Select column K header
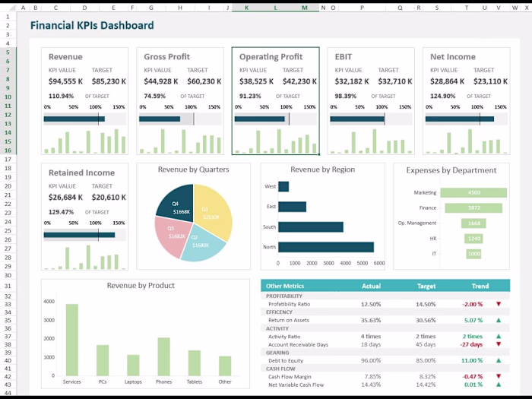Viewport: 532px width, 399px height. [247, 8]
